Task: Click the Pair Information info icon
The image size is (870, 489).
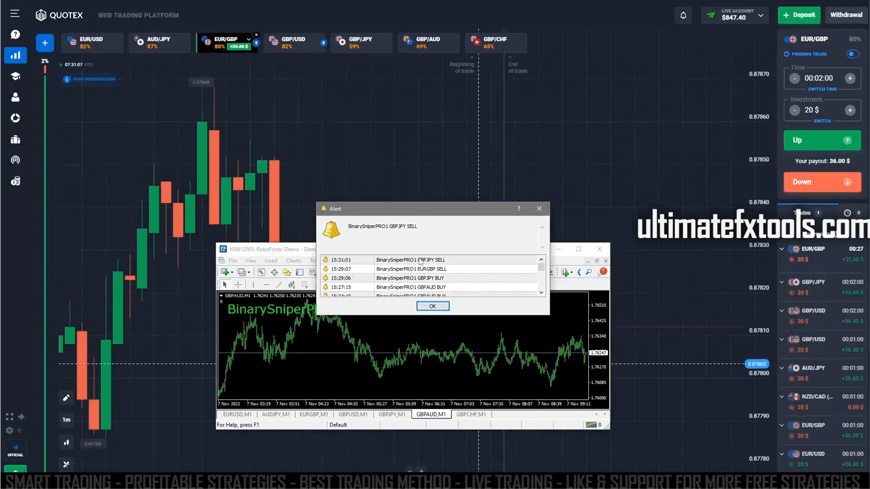Action: (67, 79)
